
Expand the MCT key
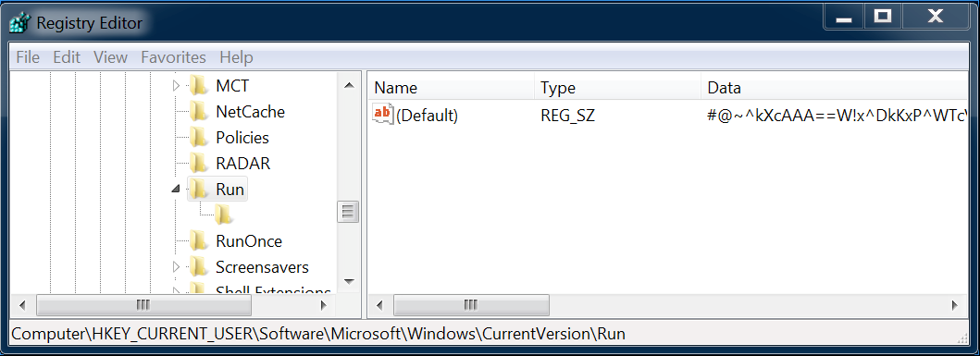pos(176,85)
